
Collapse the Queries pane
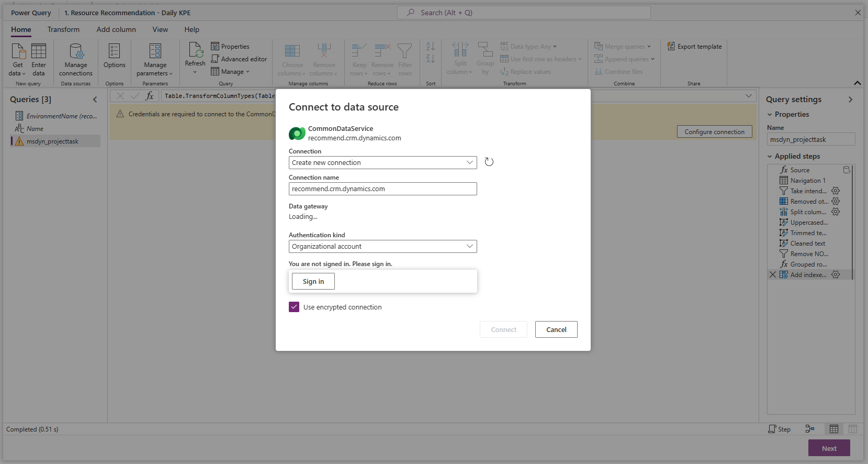95,100
